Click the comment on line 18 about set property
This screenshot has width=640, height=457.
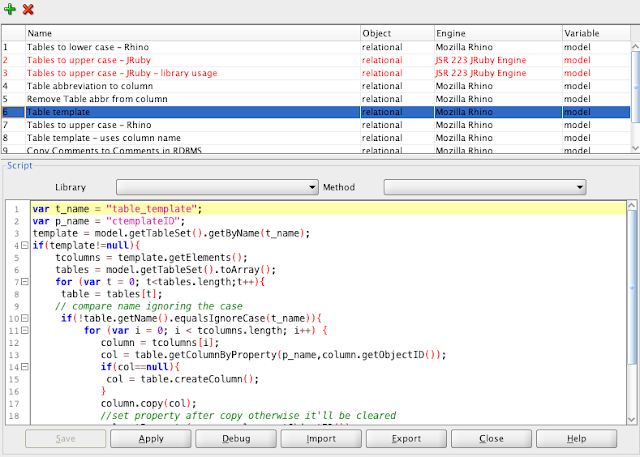pyautogui.click(x=248, y=415)
